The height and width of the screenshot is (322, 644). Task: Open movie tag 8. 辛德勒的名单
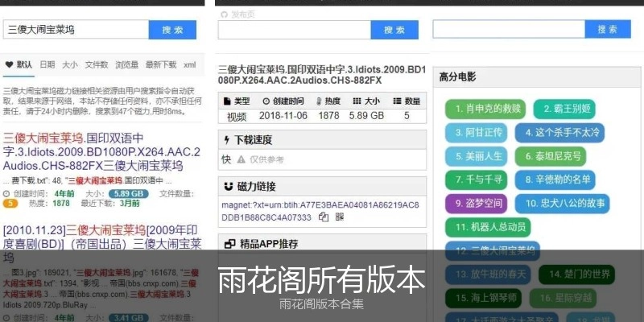[x=555, y=180]
